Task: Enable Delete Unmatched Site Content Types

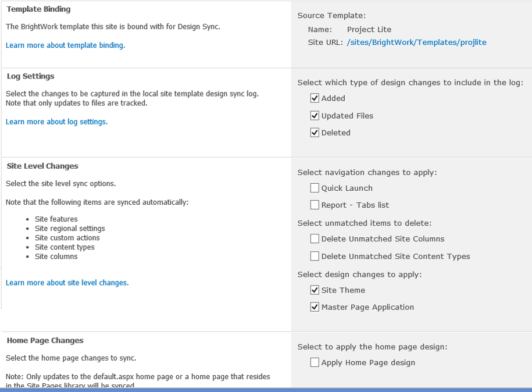Action: 315,256
